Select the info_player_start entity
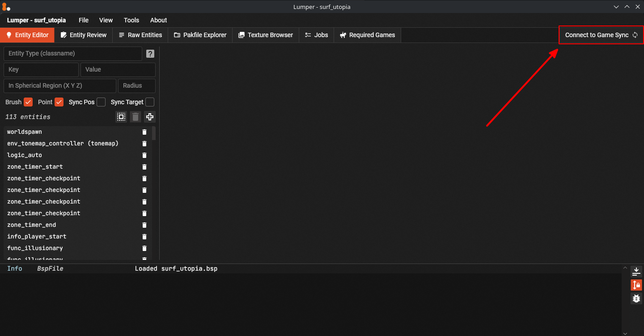644x336 pixels. [37, 237]
